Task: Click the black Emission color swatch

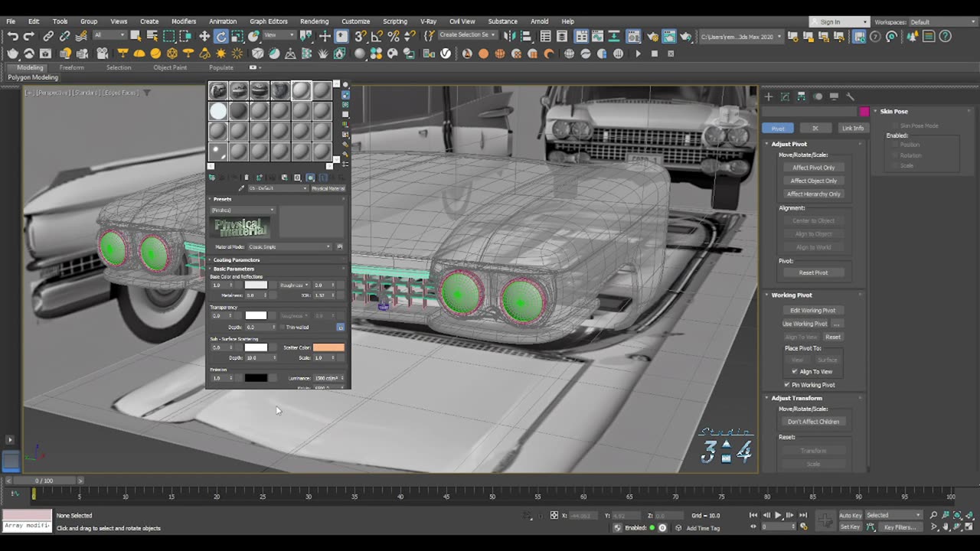Action: pos(256,378)
